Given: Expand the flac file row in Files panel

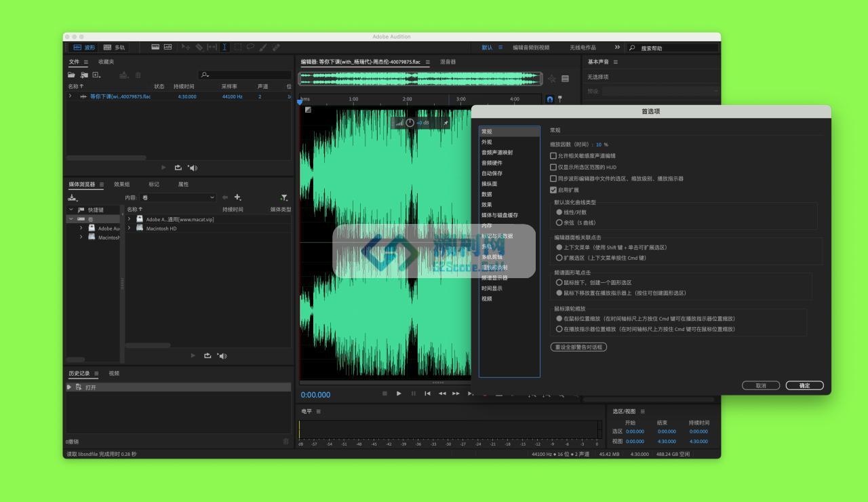Looking at the screenshot, I should click(70, 96).
